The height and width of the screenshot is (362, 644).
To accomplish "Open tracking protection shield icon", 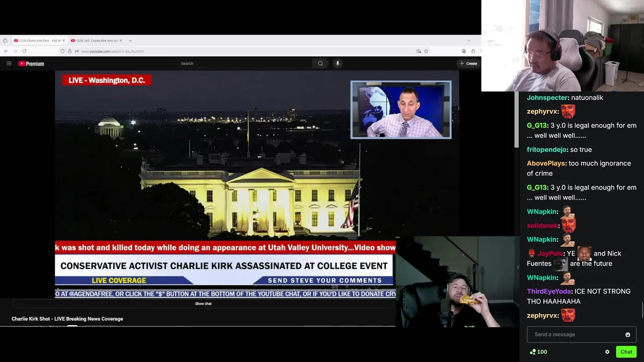I will (62, 51).
